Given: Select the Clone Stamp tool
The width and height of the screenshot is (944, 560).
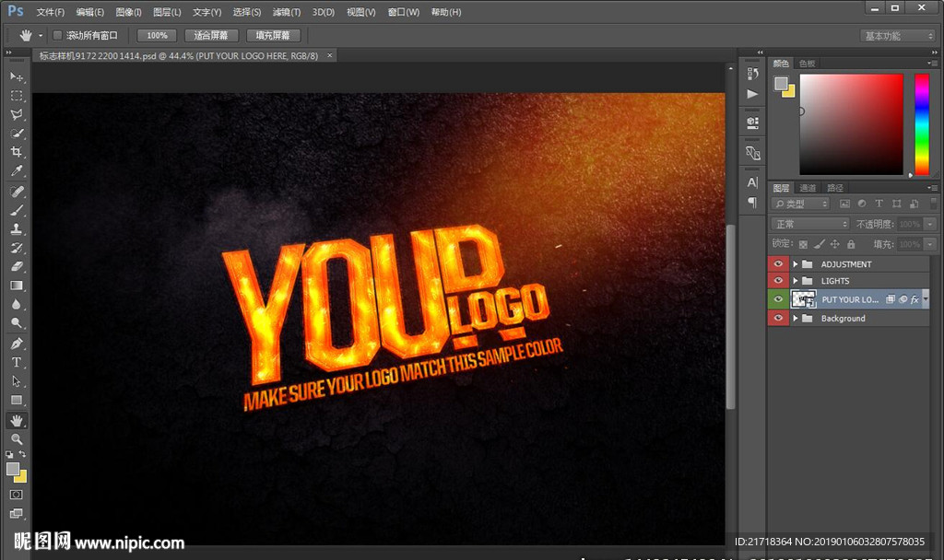Looking at the screenshot, I should [x=17, y=228].
